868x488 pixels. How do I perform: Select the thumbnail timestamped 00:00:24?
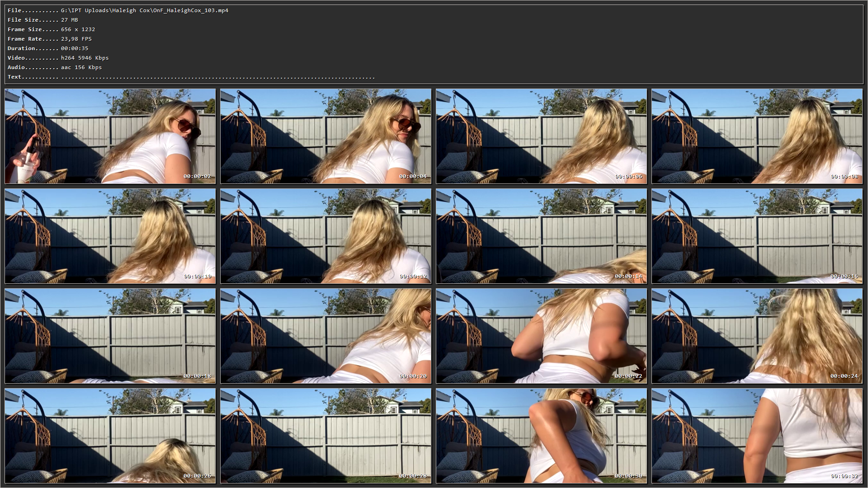click(x=757, y=336)
